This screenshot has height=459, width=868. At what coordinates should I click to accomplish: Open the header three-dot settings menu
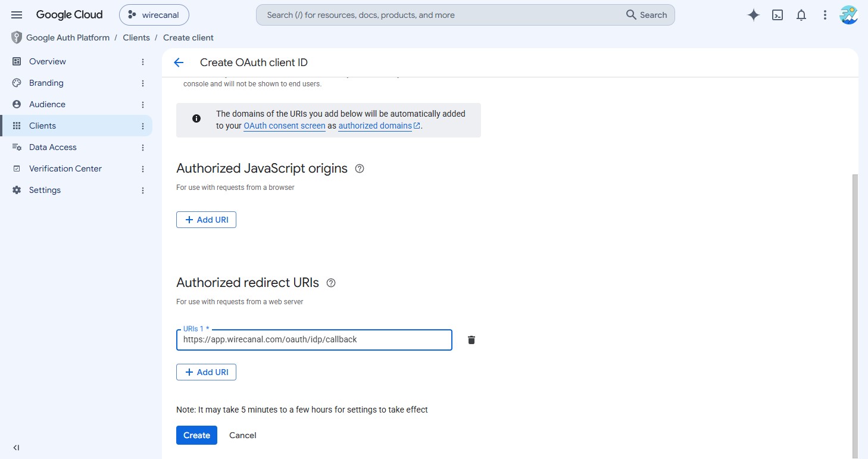pos(825,15)
